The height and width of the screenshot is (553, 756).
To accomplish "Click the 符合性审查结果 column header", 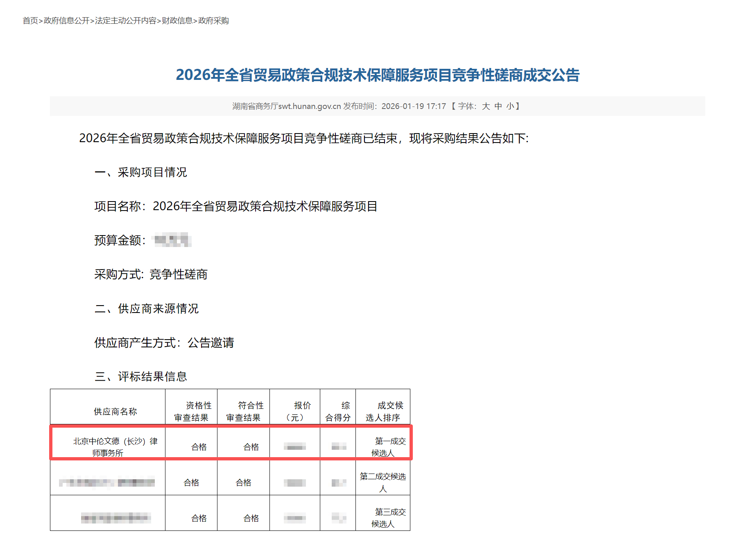I will tap(243, 411).
